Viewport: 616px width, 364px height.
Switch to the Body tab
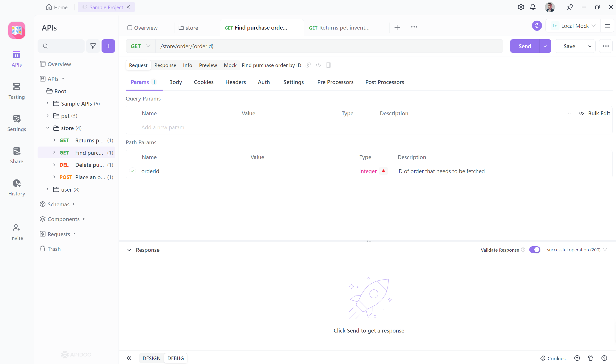tap(175, 82)
